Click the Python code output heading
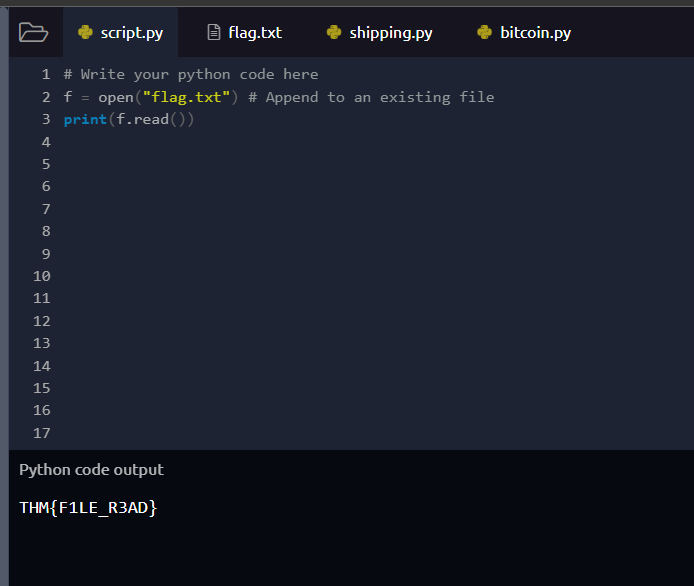This screenshot has height=586, width=694. pyautogui.click(x=92, y=470)
